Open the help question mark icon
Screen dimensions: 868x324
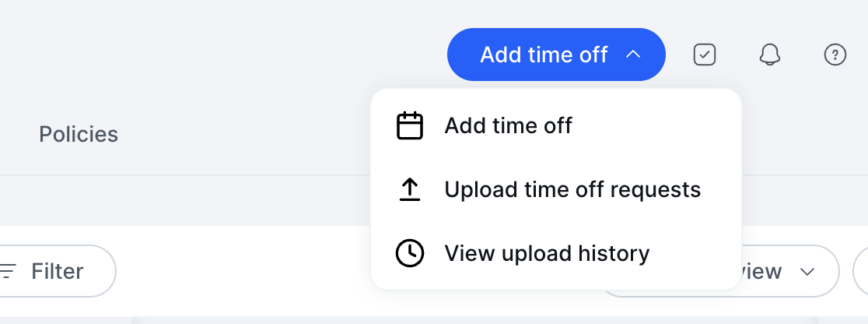pos(835,55)
